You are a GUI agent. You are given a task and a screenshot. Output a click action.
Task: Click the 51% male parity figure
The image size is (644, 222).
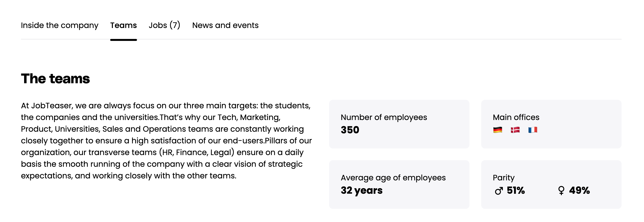point(516,191)
